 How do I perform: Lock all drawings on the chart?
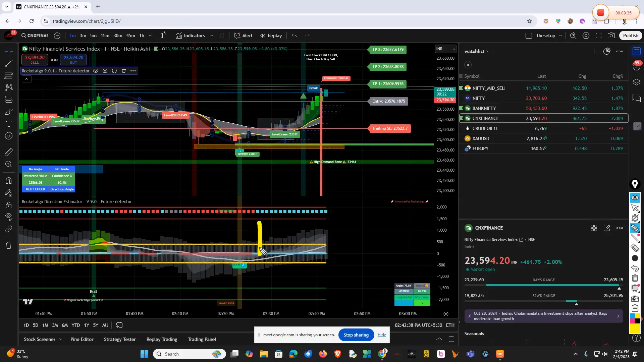(8, 205)
